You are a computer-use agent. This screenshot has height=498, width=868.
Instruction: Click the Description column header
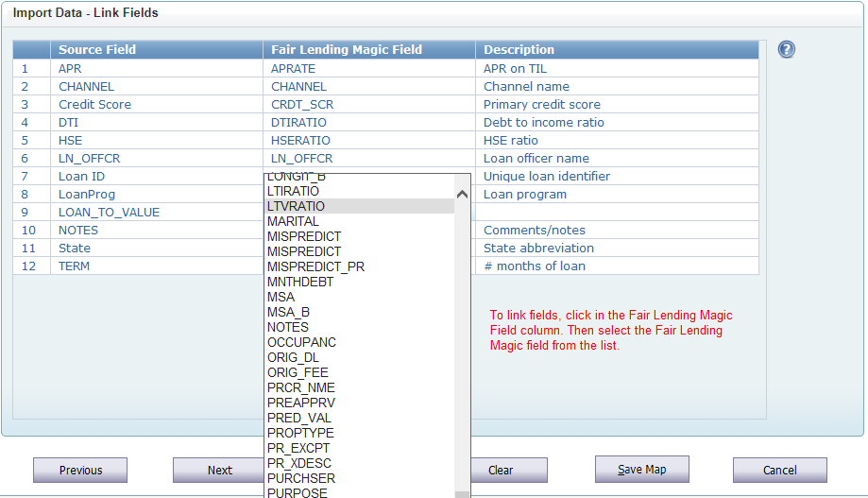tap(617, 49)
